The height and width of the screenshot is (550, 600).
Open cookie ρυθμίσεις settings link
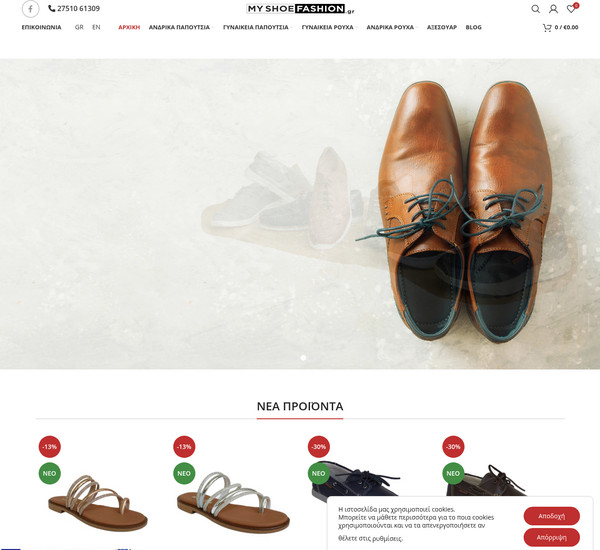tap(388, 539)
